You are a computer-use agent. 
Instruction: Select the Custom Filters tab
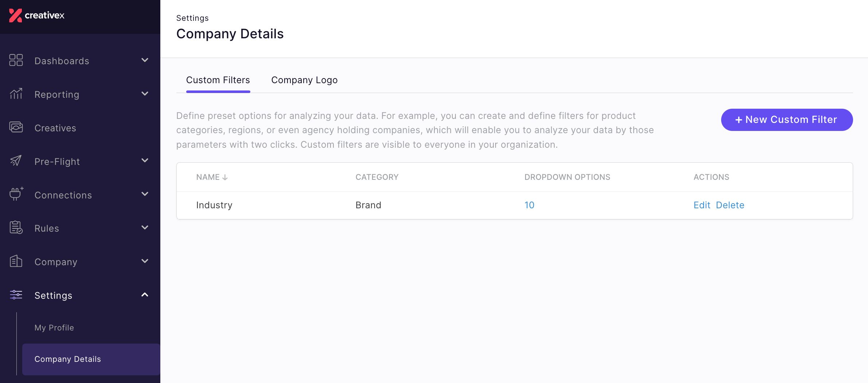(218, 80)
